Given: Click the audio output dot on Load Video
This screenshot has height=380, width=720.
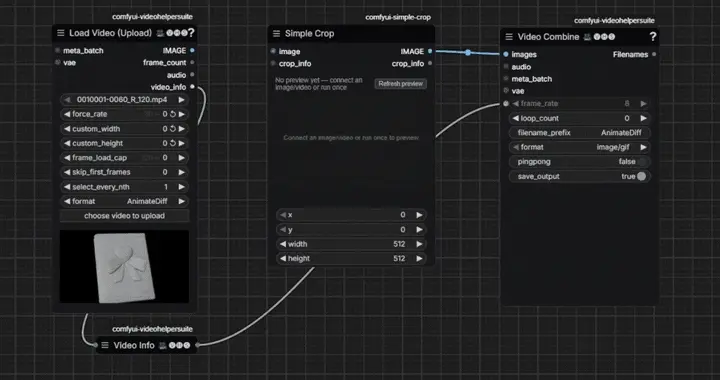Looking at the screenshot, I should coord(192,74).
